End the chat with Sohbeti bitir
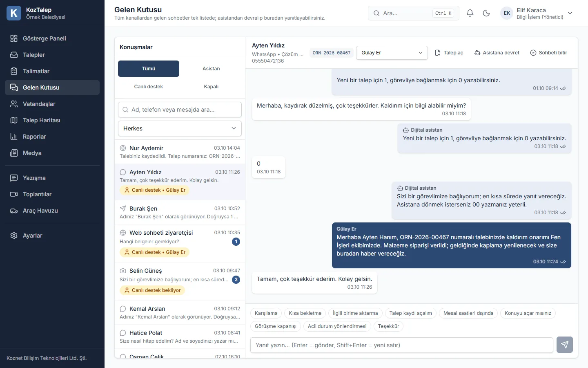The height and width of the screenshot is (368, 588). (x=549, y=53)
